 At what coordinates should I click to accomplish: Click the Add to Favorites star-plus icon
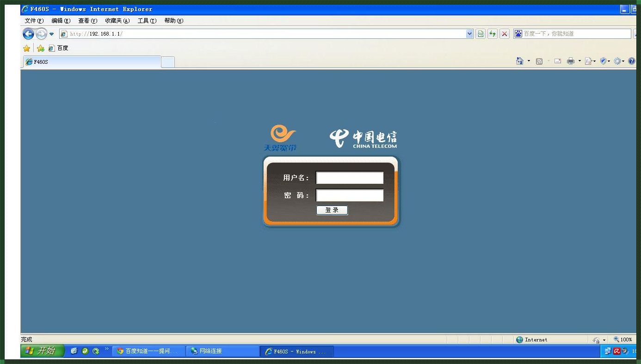[x=41, y=48]
